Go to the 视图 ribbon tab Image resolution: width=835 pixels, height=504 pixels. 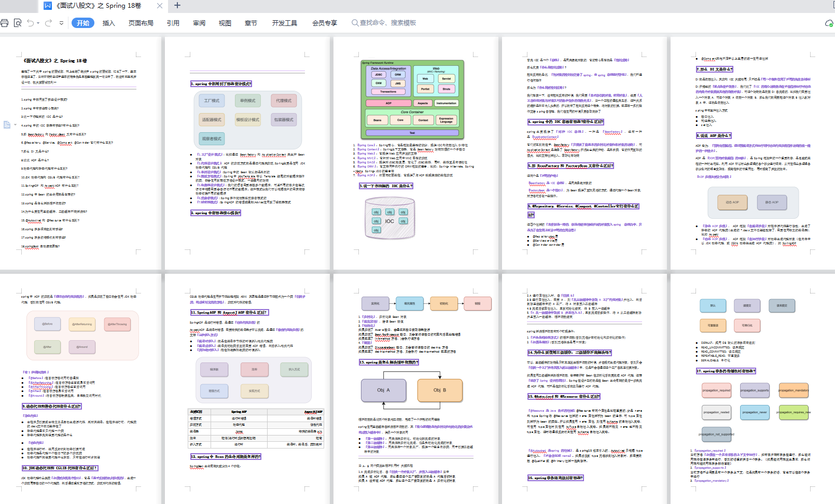(225, 23)
